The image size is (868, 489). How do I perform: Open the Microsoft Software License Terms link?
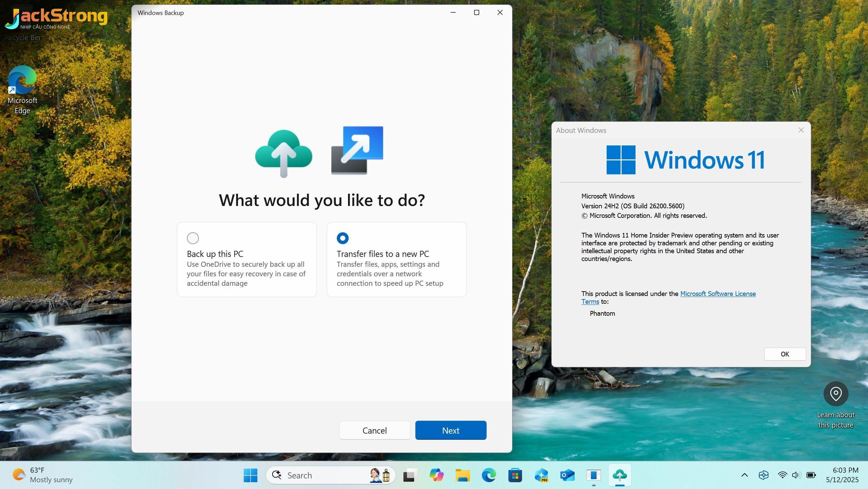718,294
